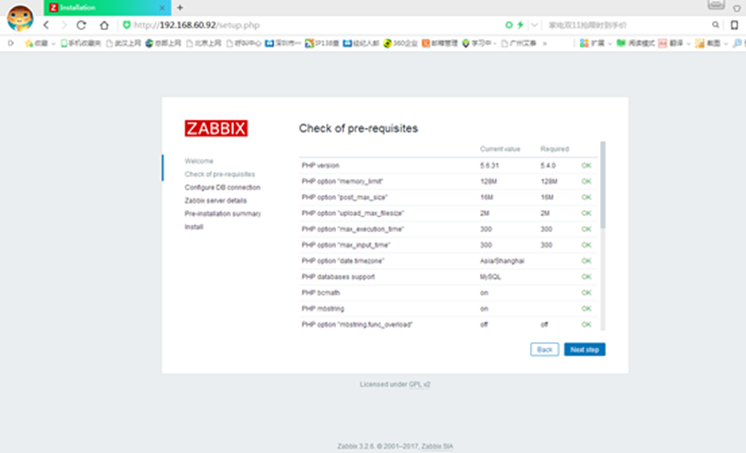Viewport: 746px width, 453px height.
Task: Click PHP option "memory_limit" row label
Action: coord(342,181)
